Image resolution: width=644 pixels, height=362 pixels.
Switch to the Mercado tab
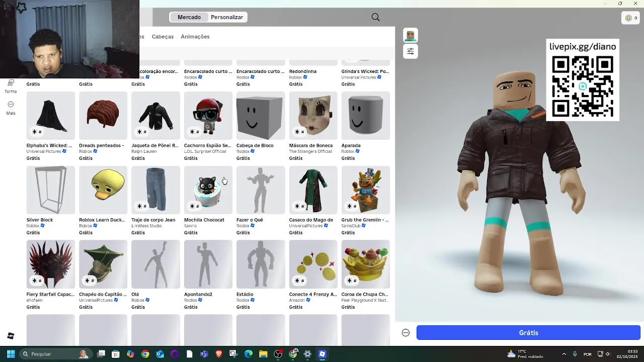coord(189,17)
